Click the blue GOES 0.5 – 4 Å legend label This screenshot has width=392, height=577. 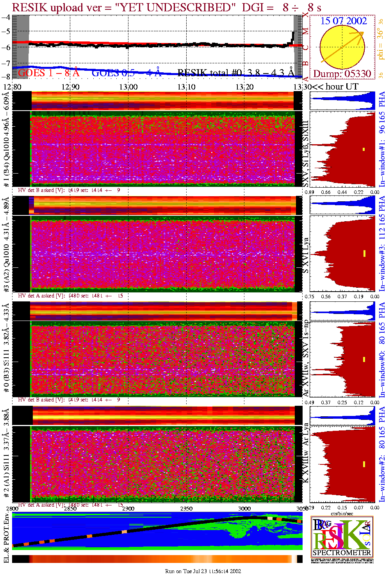(126, 73)
